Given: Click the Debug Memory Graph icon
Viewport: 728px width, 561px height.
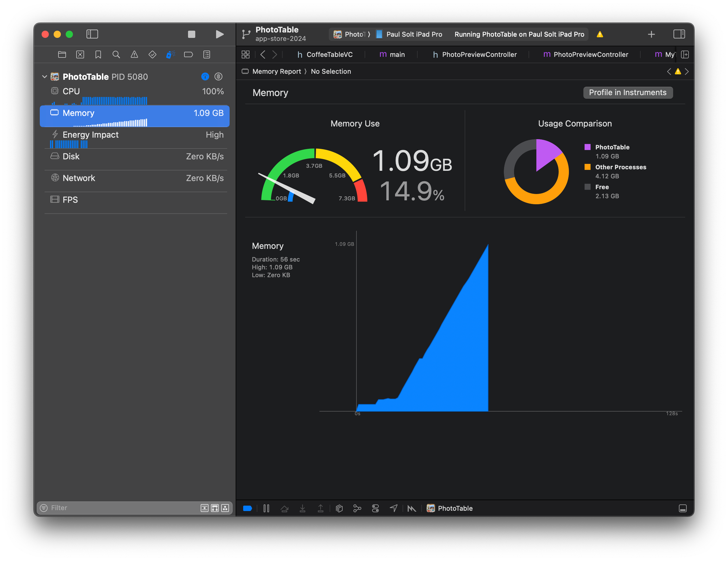Looking at the screenshot, I should [357, 508].
